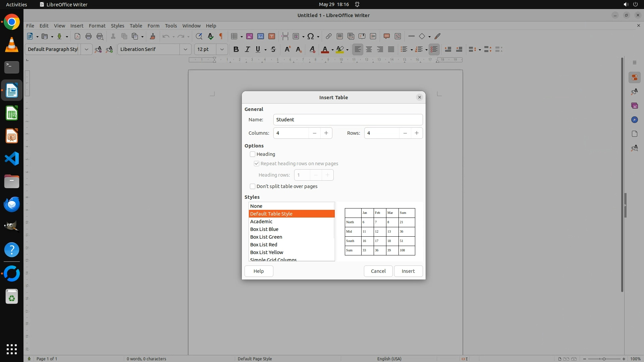The height and width of the screenshot is (362, 644).
Task: Open Thunderbird from the dock
Action: [12, 204]
